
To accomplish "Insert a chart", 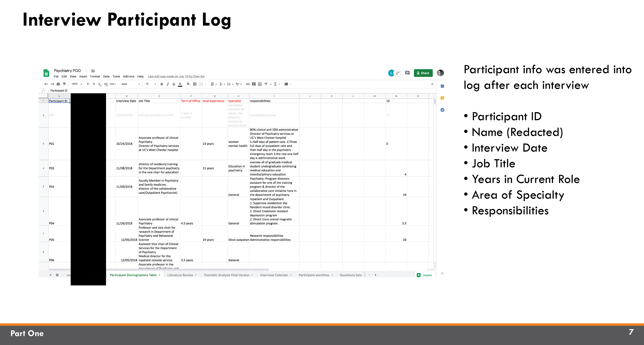I will point(260,84).
